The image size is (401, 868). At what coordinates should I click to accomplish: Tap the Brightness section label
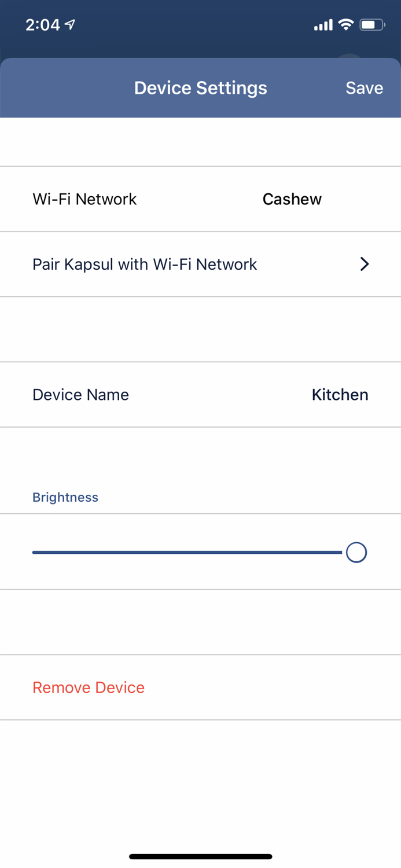click(x=65, y=496)
